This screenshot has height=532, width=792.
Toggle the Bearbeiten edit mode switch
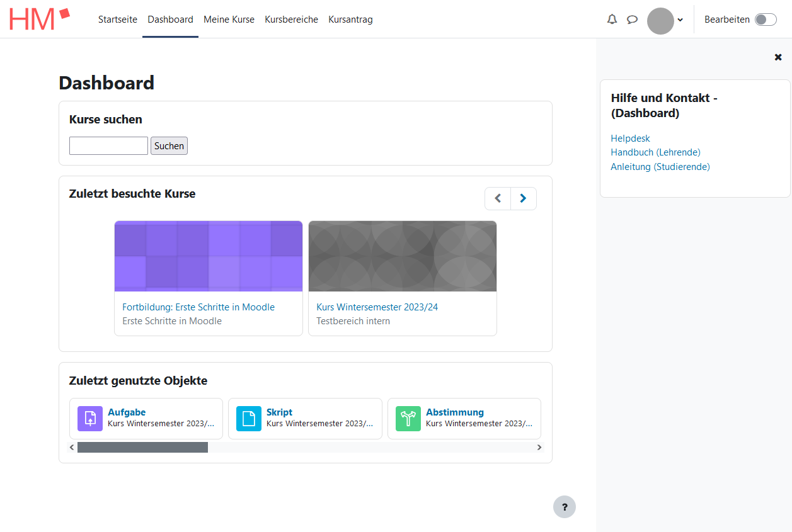(x=766, y=20)
